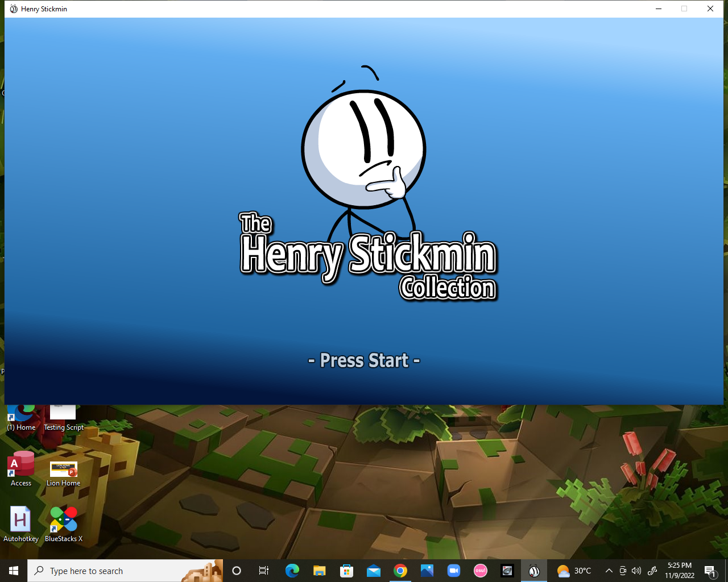The image size is (728, 582).
Task: Open the Photos app from taskbar
Action: pos(427,571)
